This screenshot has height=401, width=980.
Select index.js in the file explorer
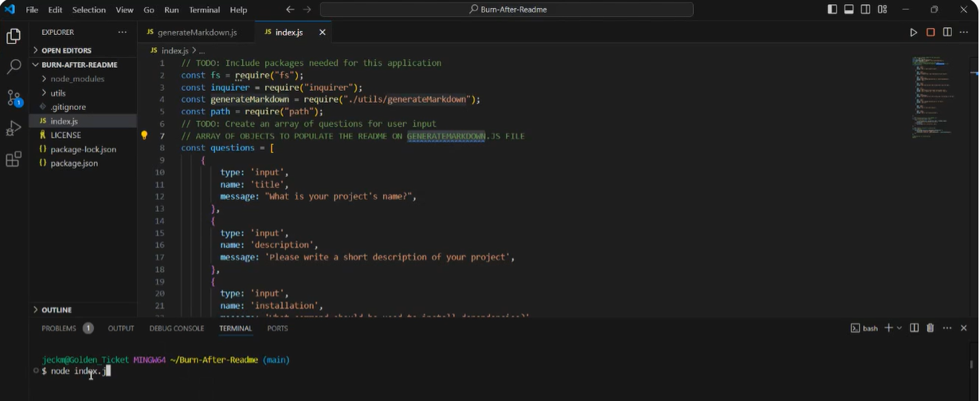pyautogui.click(x=83, y=121)
